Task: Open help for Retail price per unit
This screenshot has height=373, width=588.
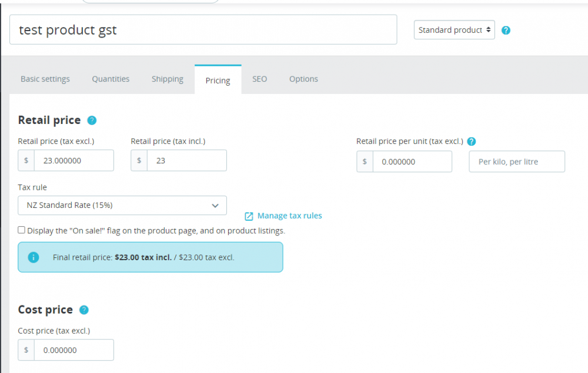Action: coord(472,142)
